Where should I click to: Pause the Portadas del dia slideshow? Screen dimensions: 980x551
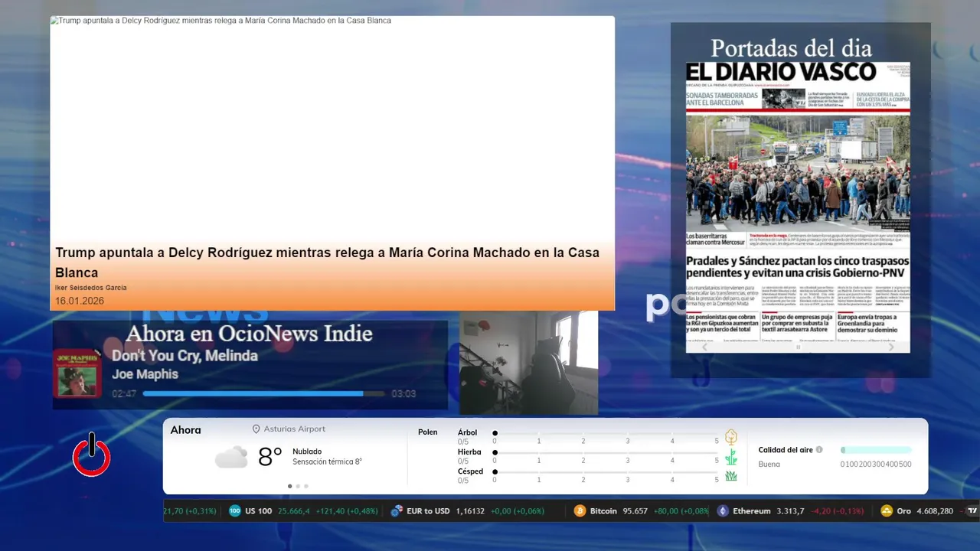(798, 347)
